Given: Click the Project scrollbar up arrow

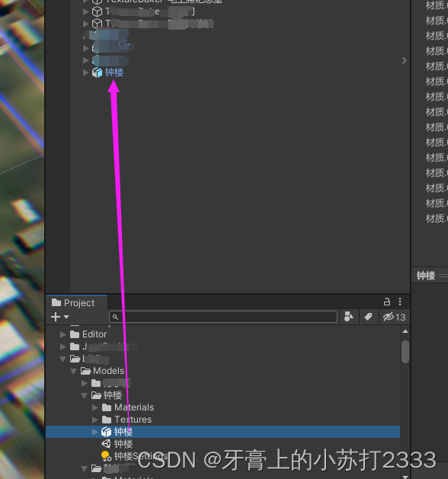Looking at the screenshot, I should 405,331.
